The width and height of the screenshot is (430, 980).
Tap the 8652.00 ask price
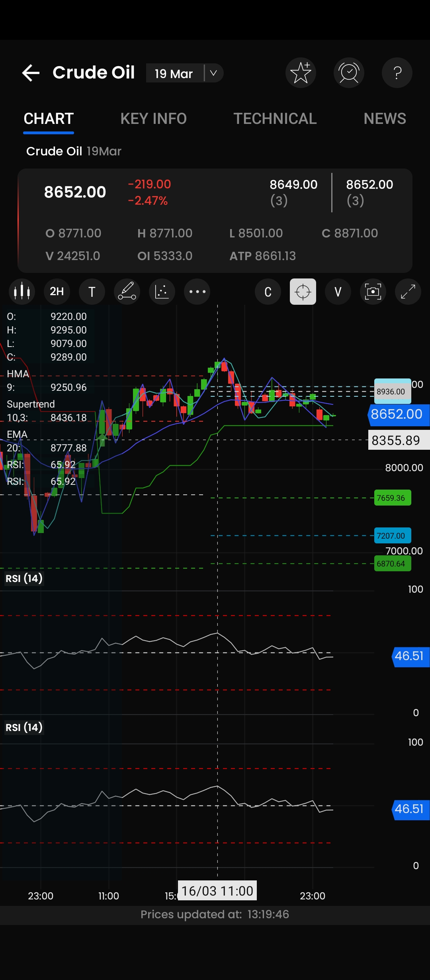coord(369,184)
